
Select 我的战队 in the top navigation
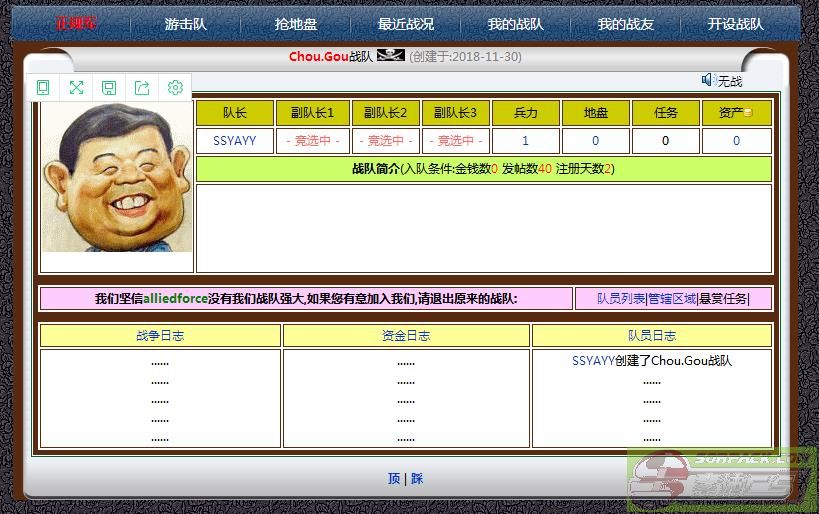pos(515,24)
